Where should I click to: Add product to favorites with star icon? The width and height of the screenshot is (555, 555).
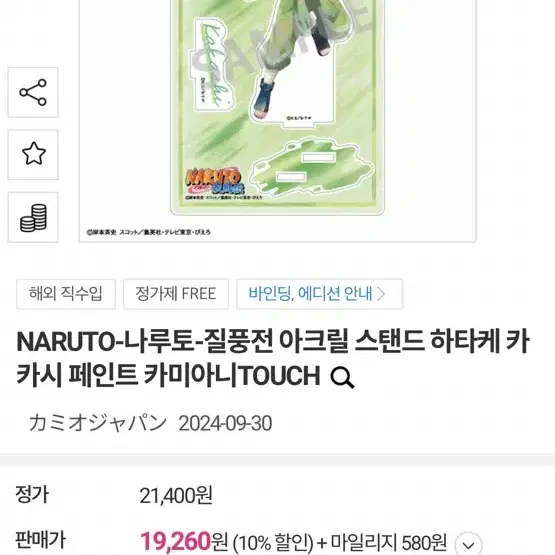(x=33, y=154)
